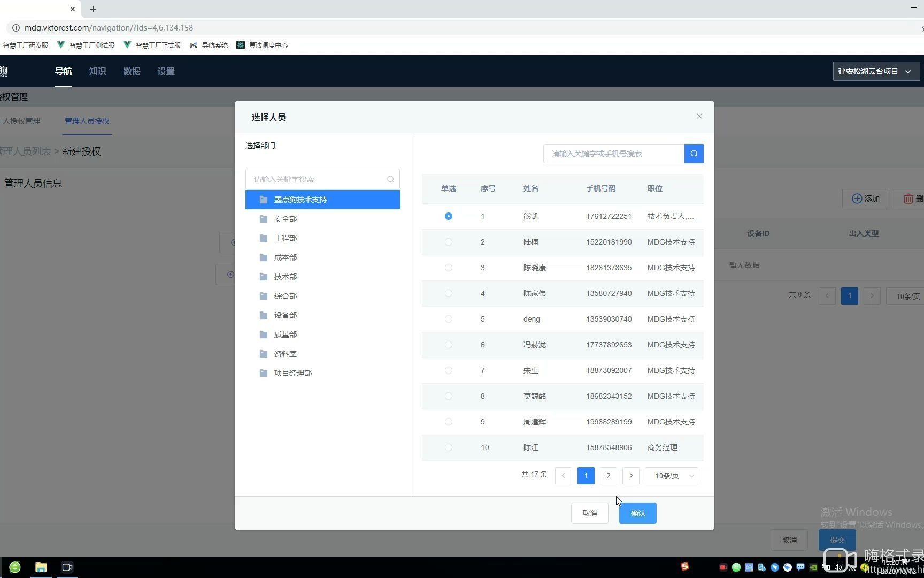
Task: Click the 提交 button on background page
Action: click(x=837, y=540)
